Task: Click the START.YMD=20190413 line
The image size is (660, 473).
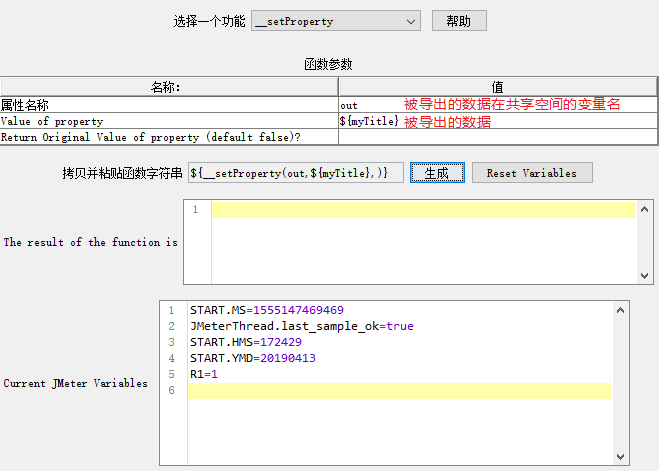Action: [253, 358]
